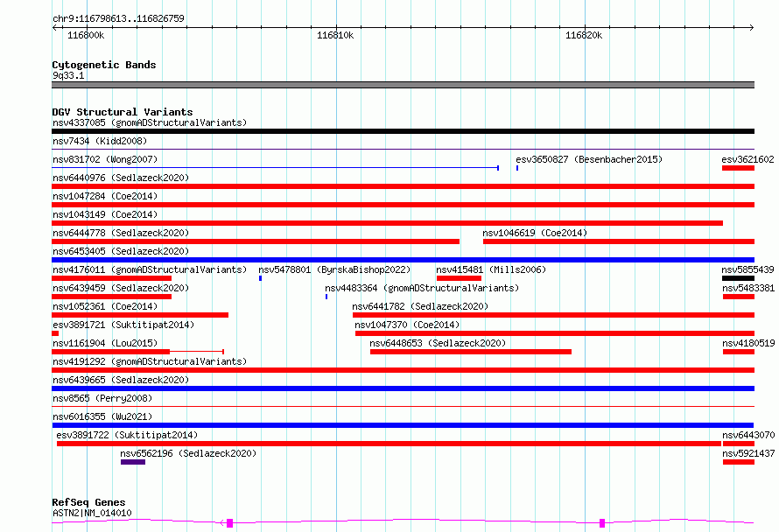The height and width of the screenshot is (532, 779).
Task: Select nsv6441782 (Sedlazeck2020) label
Action: pos(420,306)
